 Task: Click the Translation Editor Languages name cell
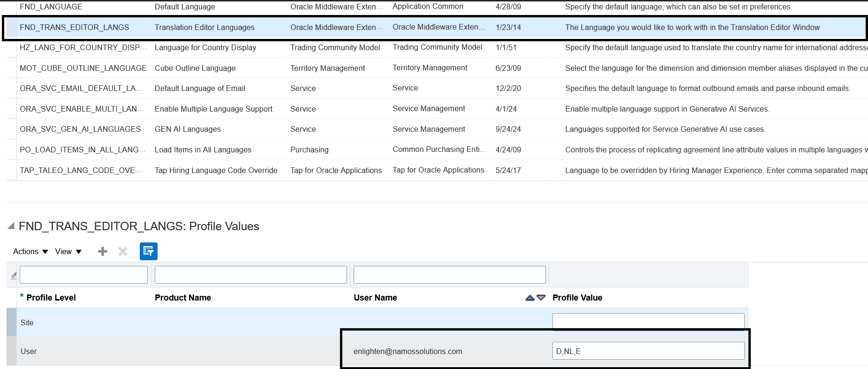coord(204,27)
